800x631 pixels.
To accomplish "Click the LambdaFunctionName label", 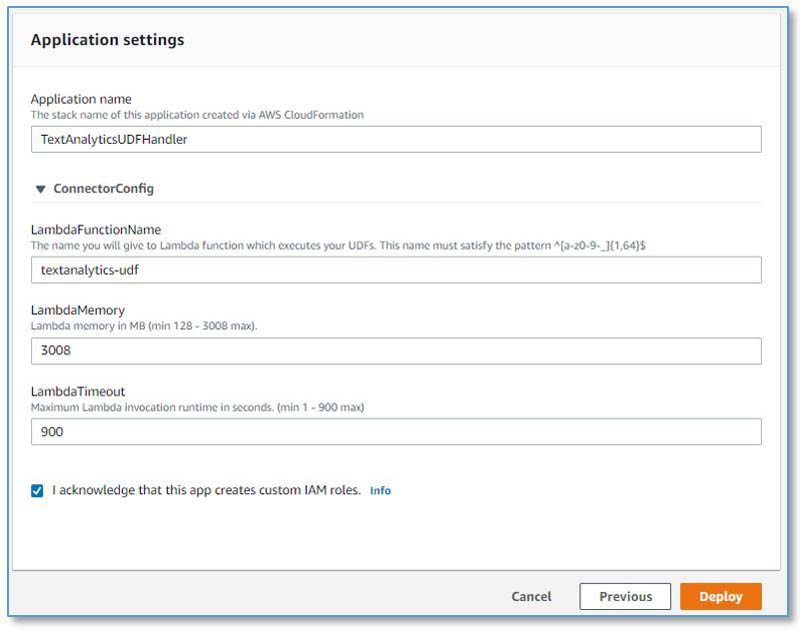I will pos(96,230).
